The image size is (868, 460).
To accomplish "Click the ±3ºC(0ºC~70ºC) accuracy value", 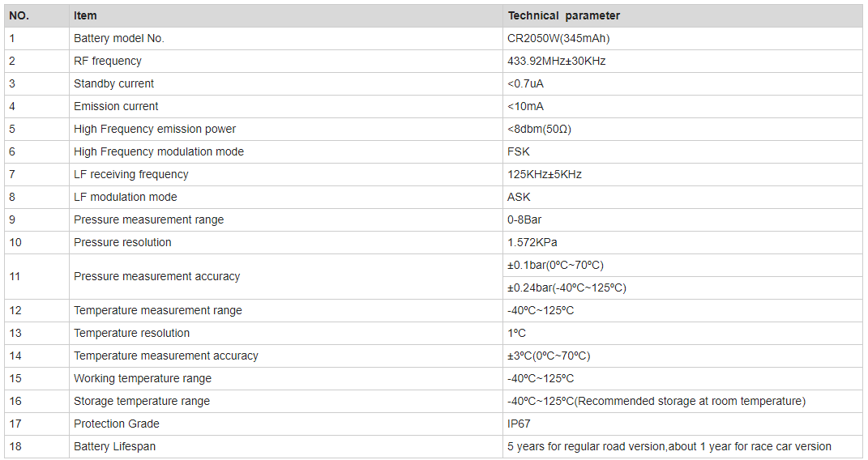I will coord(549,356).
